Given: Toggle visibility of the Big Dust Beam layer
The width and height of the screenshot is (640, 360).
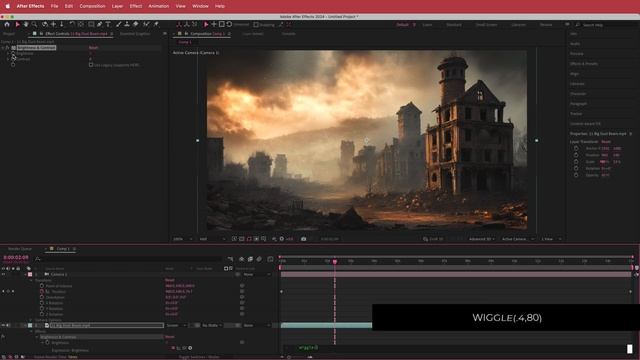Looking at the screenshot, I should [3, 325].
